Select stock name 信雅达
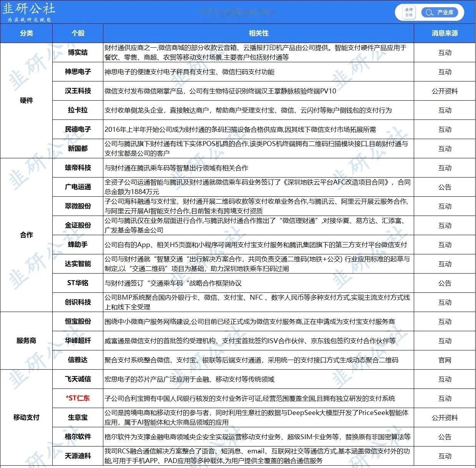This screenshot has height=468, width=476. 78,360
